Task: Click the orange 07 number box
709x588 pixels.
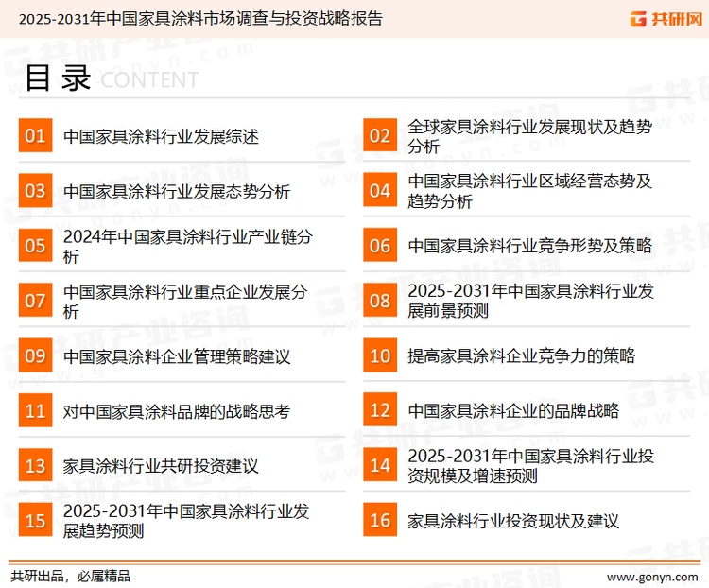Action: click(x=35, y=301)
